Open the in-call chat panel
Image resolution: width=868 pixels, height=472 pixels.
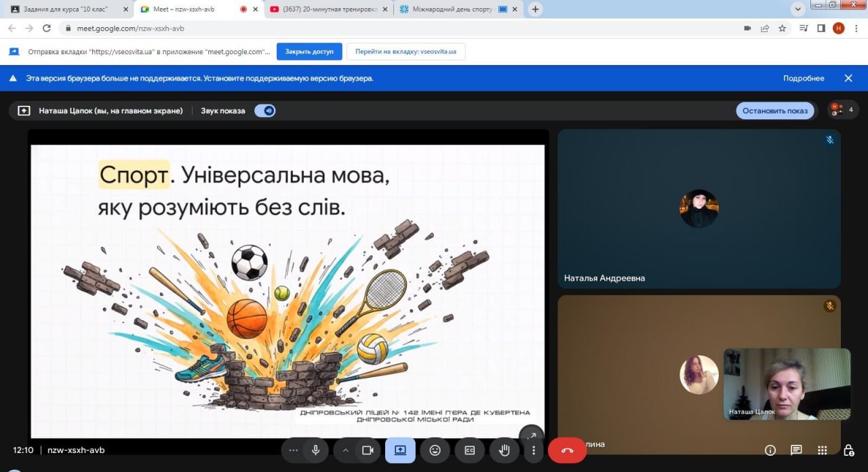coord(796,450)
